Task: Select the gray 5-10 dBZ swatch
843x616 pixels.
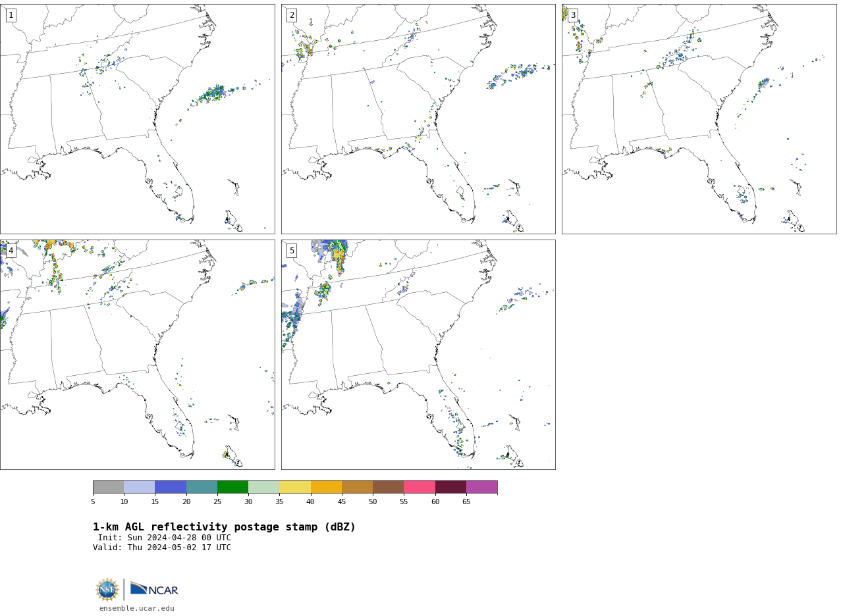Action: pyautogui.click(x=108, y=487)
